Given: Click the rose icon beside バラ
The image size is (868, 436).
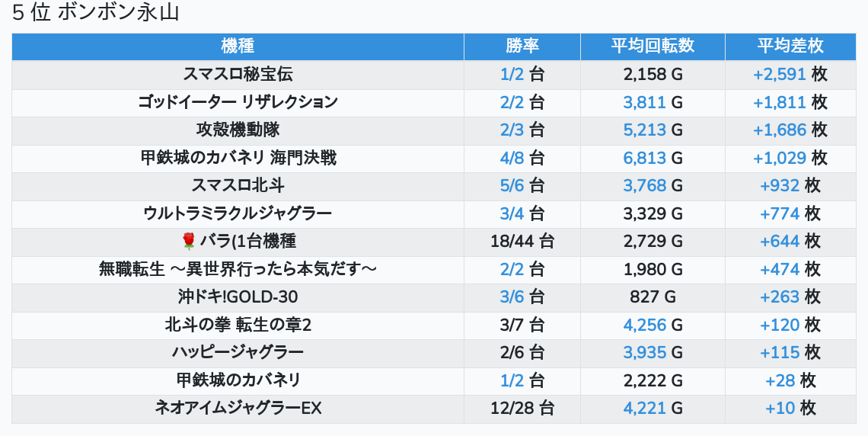Looking at the screenshot, I should click(x=190, y=242).
